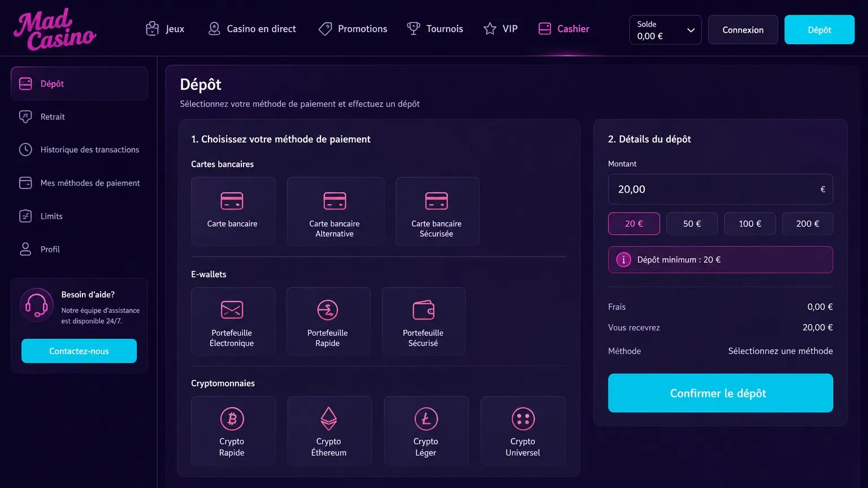Viewport: 868px width, 488px height.
Task: Choose Crypto Léger litecoin option
Action: pos(426,431)
